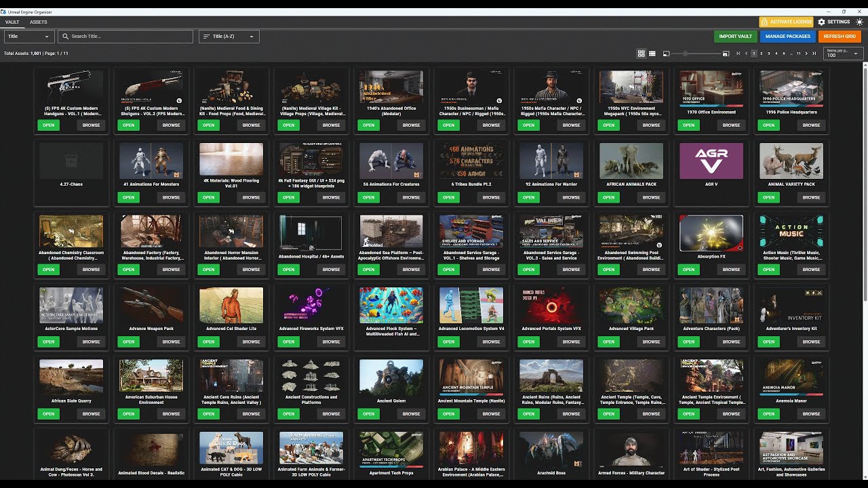868x488 pixels.
Task: Click the Unreal Engine Organizer app icon
Action: [4, 12]
